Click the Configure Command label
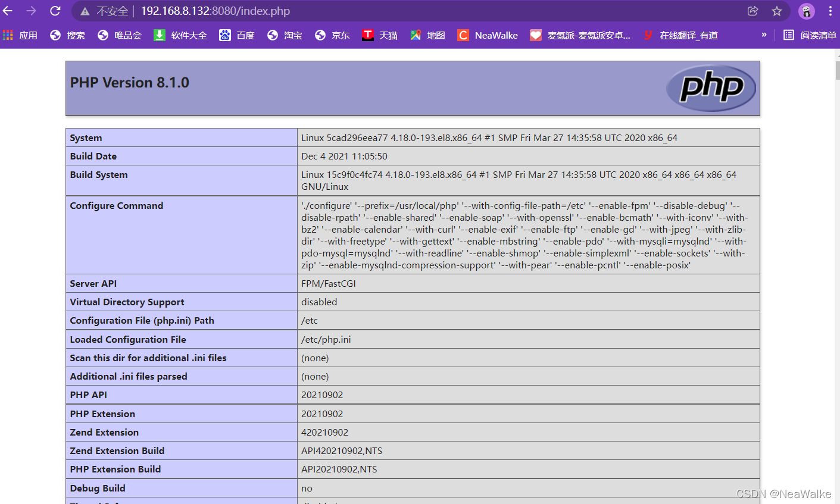 117,206
